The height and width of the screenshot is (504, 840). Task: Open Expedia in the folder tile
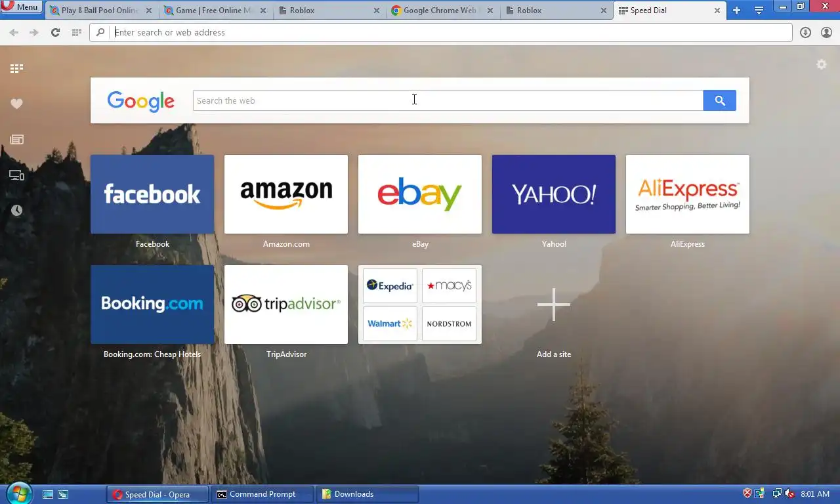coord(390,285)
